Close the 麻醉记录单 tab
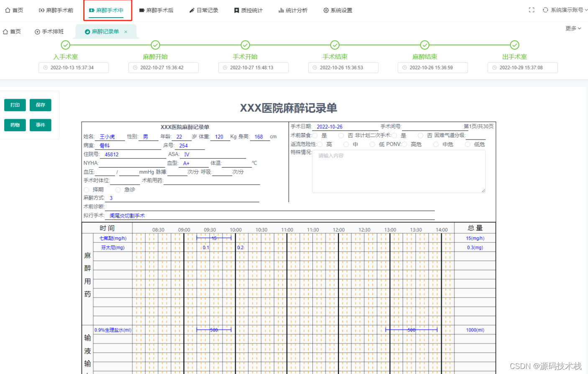 tap(125, 32)
